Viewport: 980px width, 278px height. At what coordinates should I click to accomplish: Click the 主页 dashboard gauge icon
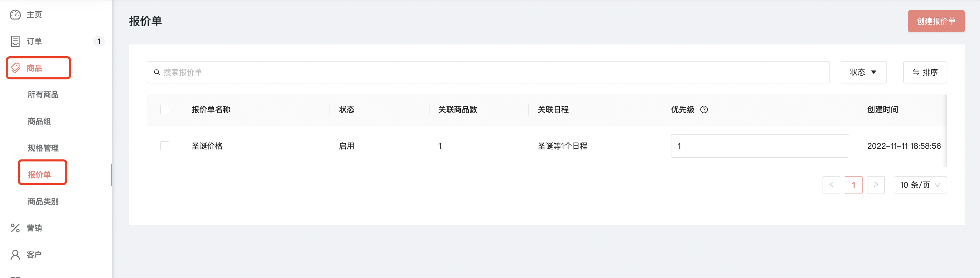click(15, 15)
